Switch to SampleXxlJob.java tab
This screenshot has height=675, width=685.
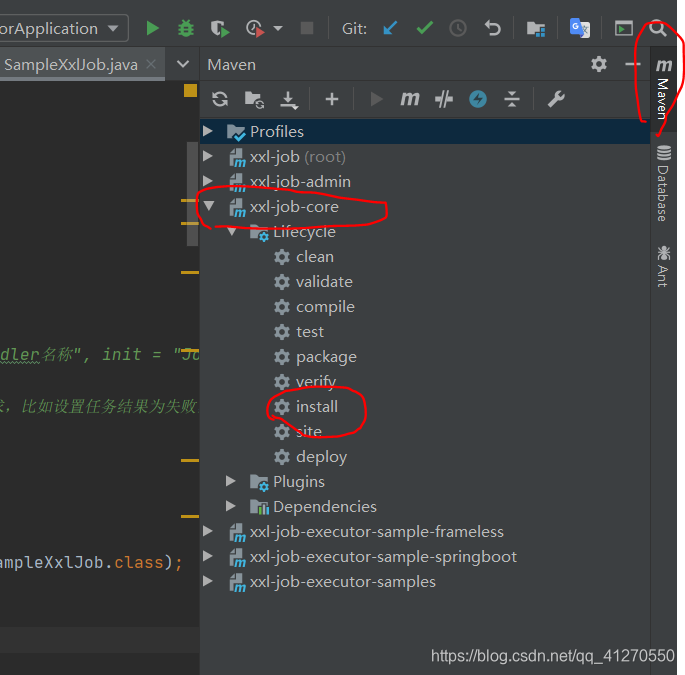tap(71, 65)
